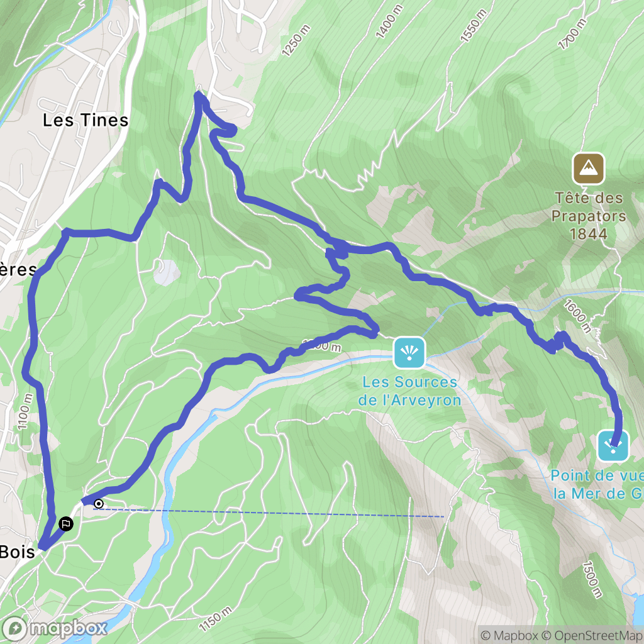Image resolution: width=644 pixels, height=644 pixels.
Task: Select the route finish flag marker
Action: (x=65, y=524)
